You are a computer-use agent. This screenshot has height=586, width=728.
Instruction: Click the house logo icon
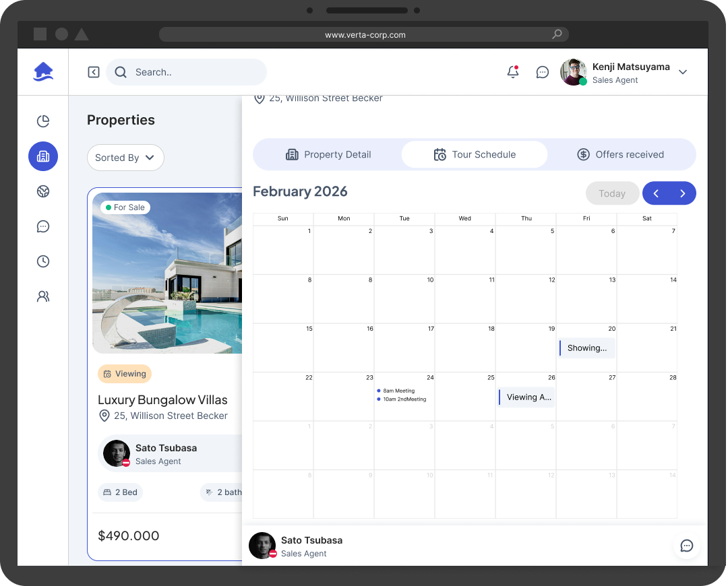[43, 72]
